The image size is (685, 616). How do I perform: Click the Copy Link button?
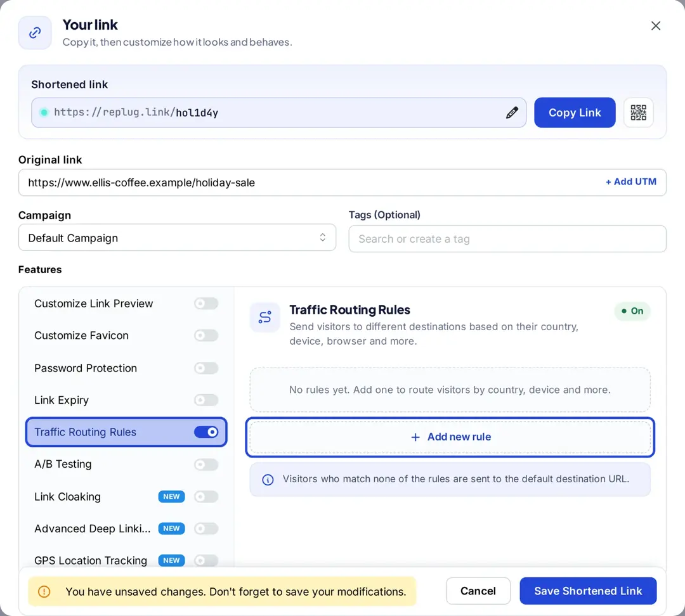pos(575,113)
